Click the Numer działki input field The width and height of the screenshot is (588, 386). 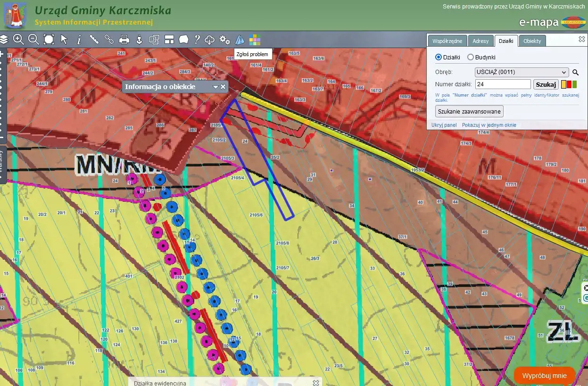(x=503, y=84)
